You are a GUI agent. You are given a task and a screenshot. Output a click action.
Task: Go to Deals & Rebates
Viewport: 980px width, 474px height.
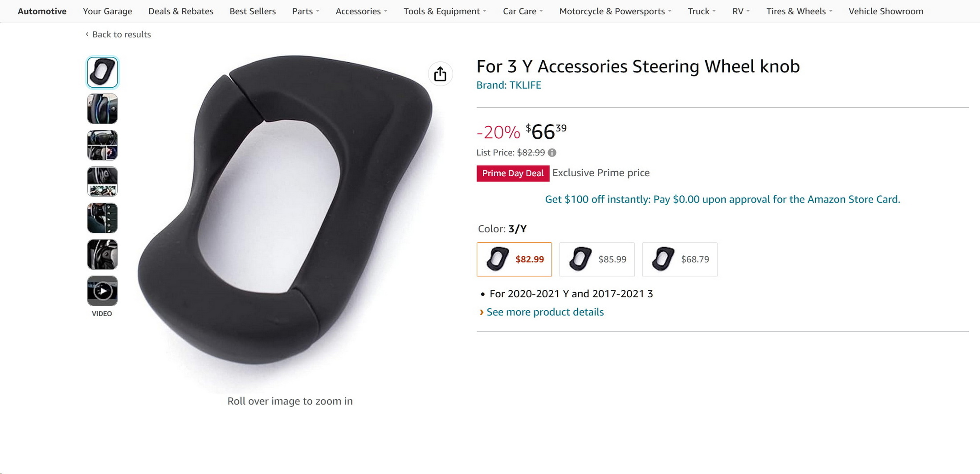pyautogui.click(x=181, y=11)
